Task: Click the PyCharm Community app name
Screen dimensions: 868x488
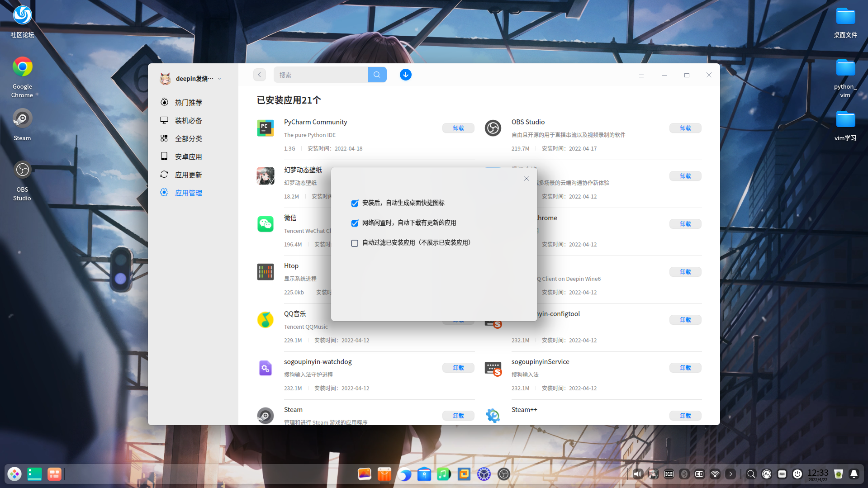Action: pos(315,122)
